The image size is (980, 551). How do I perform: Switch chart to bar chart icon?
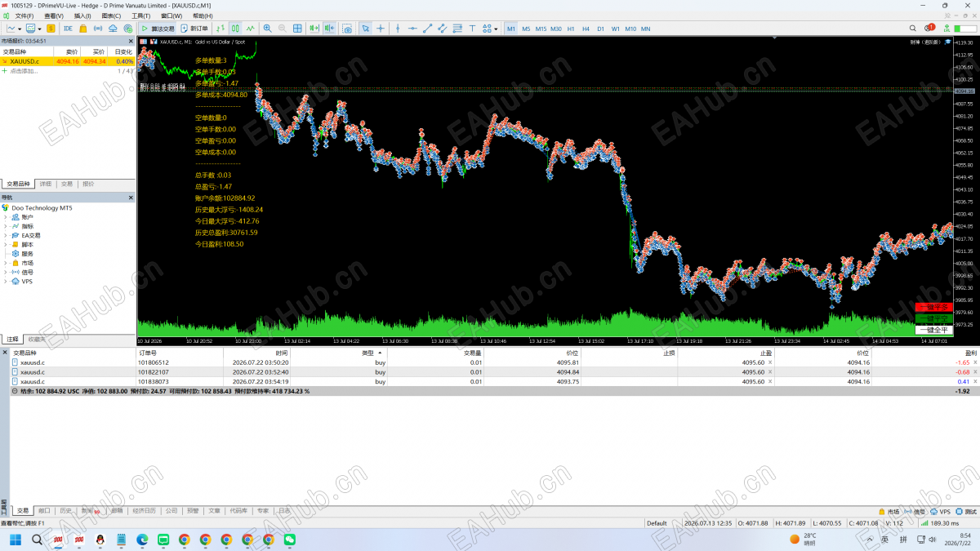[220, 29]
